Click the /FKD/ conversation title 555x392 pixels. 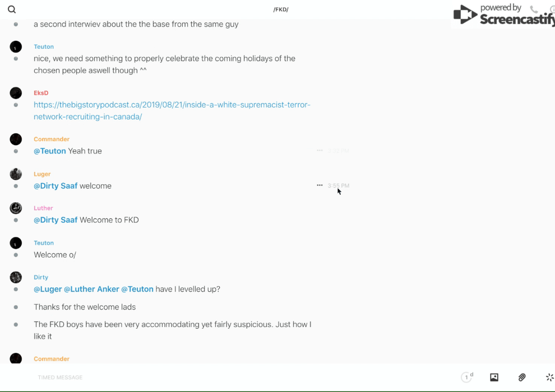point(281,10)
